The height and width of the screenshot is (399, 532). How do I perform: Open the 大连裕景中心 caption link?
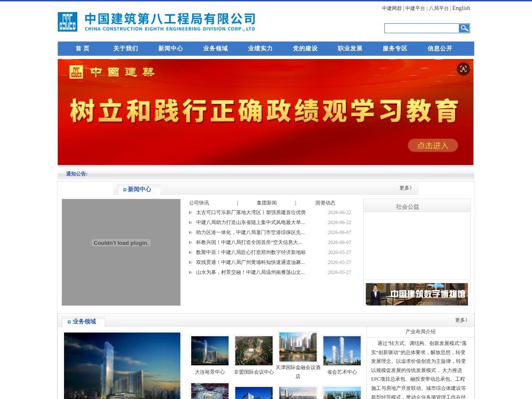pos(210,372)
